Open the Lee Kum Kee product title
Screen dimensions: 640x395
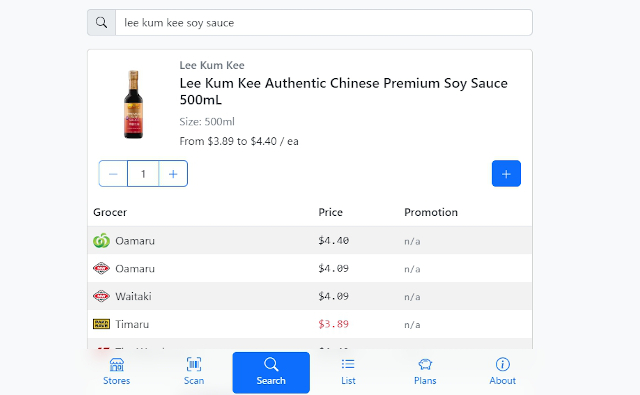343,91
